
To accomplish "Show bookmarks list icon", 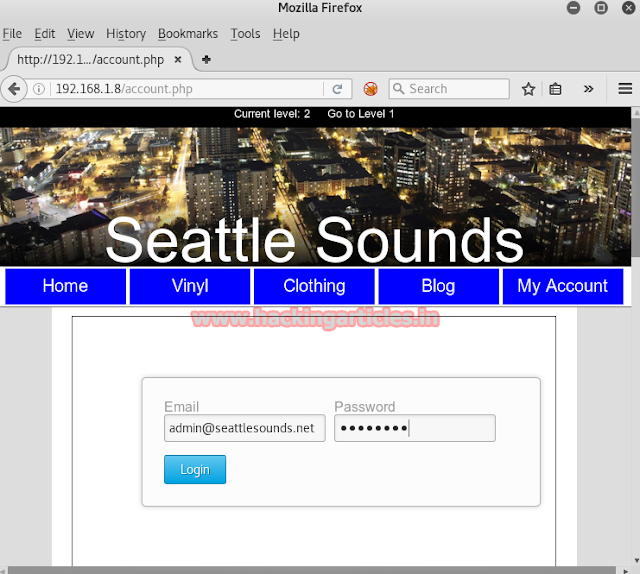I will [555, 89].
